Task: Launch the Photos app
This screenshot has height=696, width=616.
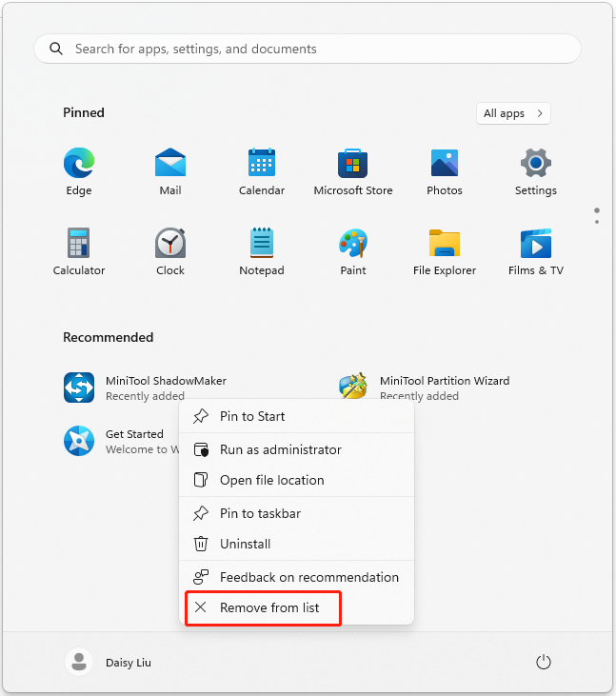Action: coord(445,164)
